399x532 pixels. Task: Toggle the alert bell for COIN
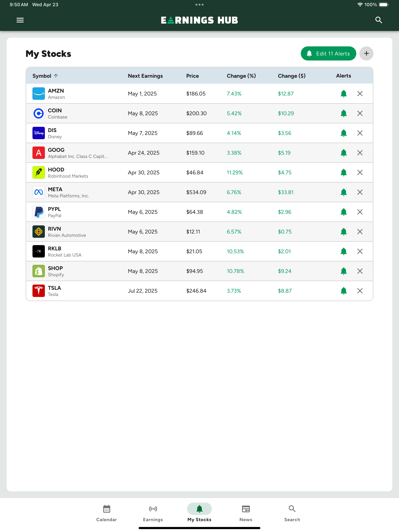click(344, 113)
